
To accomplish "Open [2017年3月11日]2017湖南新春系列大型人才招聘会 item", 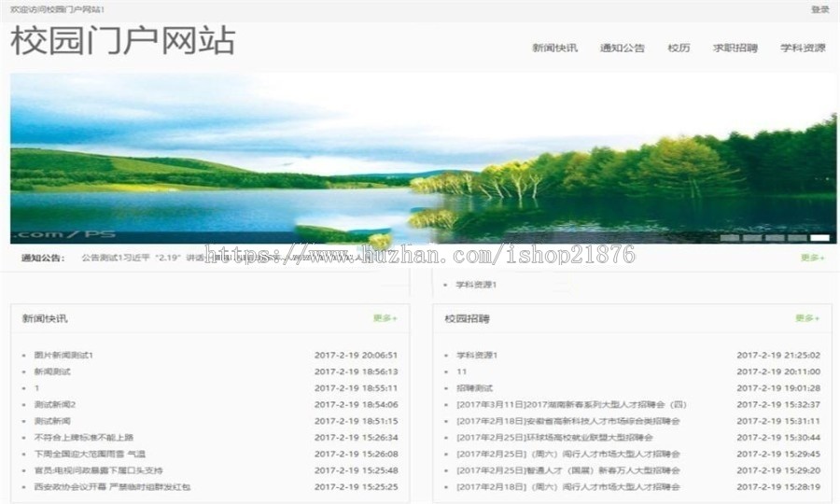I will click(571, 405).
